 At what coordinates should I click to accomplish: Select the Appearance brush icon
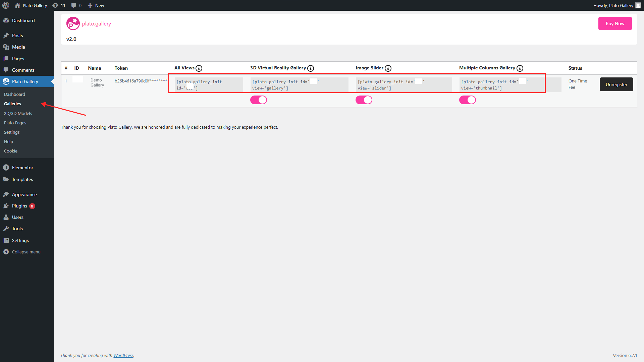pyautogui.click(x=7, y=194)
